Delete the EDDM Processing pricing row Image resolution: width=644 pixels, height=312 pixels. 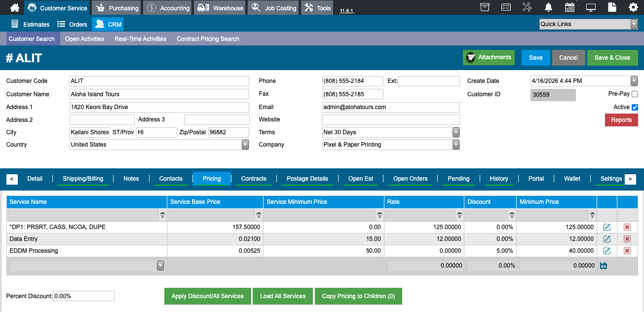click(x=627, y=251)
